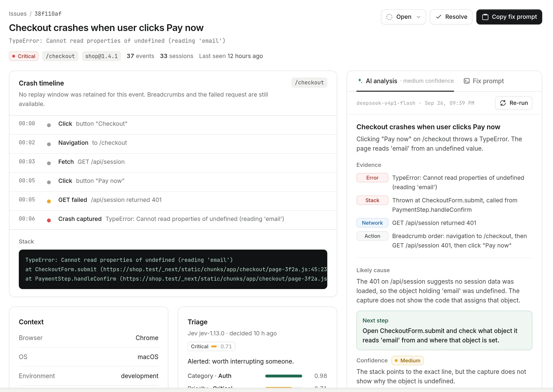This screenshot has height=392, width=553.
Task: Click the Stack evidence badge
Action: coord(372,200)
